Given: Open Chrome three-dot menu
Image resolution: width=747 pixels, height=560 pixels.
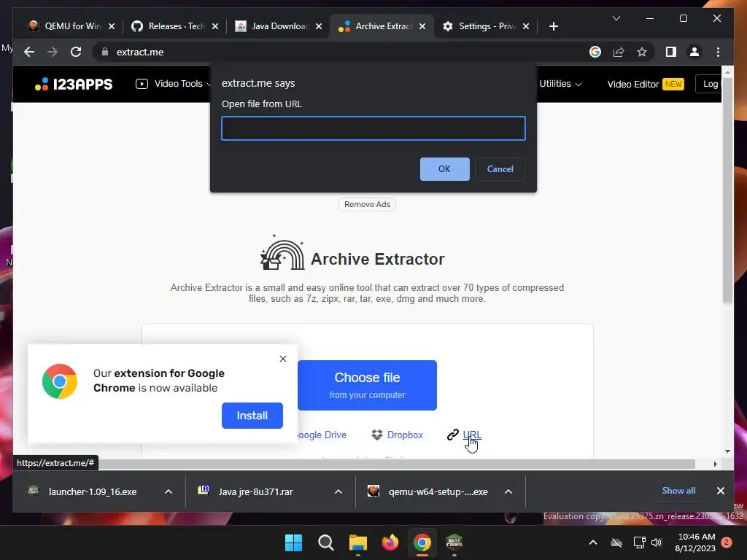Looking at the screenshot, I should pyautogui.click(x=718, y=52).
